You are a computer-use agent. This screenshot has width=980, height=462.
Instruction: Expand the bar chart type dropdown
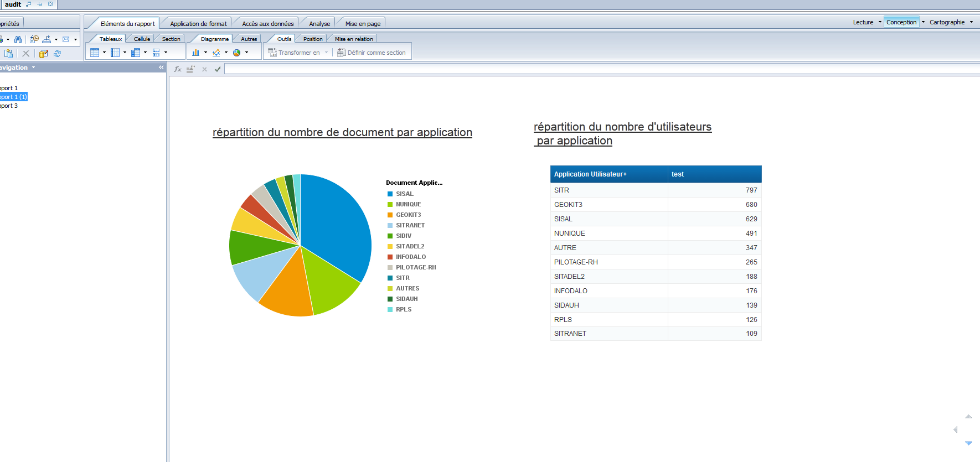click(x=205, y=53)
